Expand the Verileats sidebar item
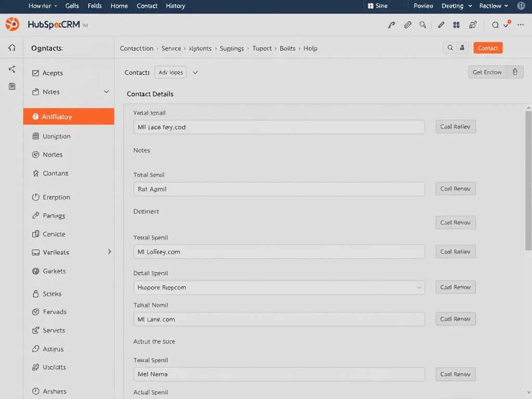Screen dimensions: 532x399 109,252
